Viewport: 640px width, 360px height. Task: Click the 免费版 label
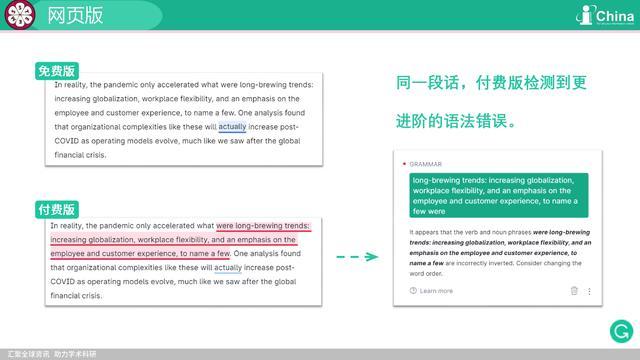[57, 71]
